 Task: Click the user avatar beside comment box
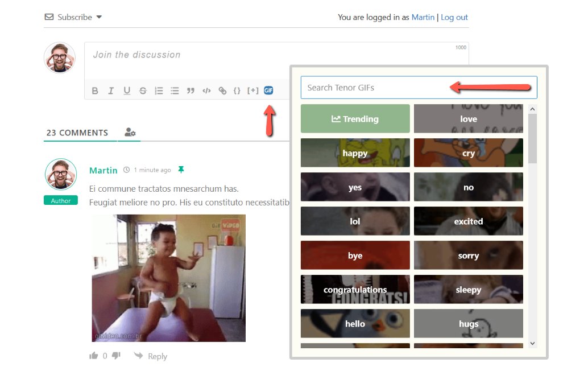pos(60,58)
